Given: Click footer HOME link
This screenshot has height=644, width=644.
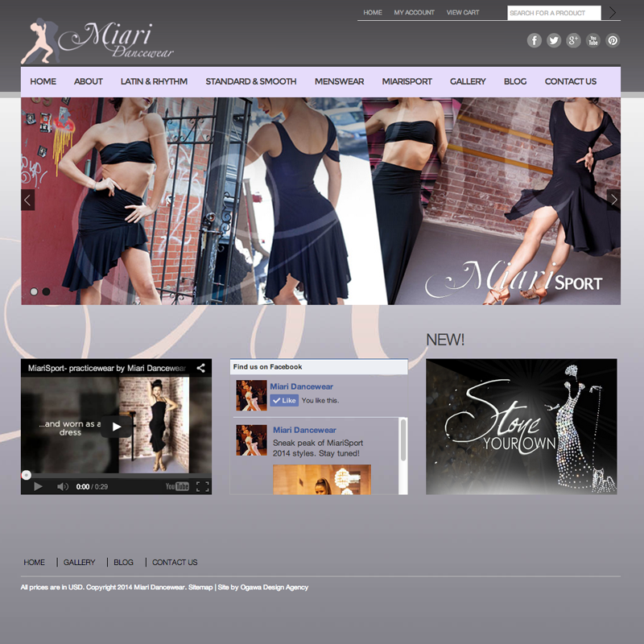Looking at the screenshot, I should click(34, 562).
